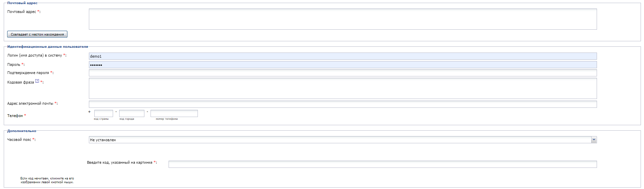Screen dimensions: 644x189
Task: Focus the код города phone box
Action: 131,113
